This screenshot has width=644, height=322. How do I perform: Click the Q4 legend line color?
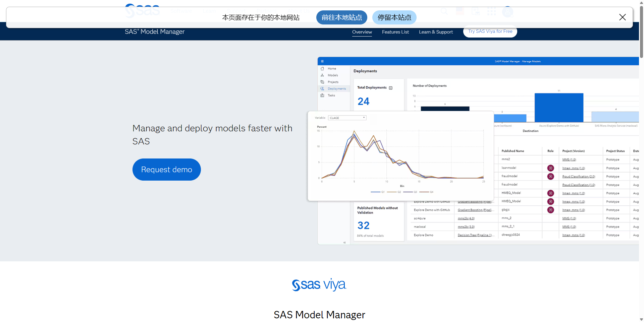pos(424,192)
